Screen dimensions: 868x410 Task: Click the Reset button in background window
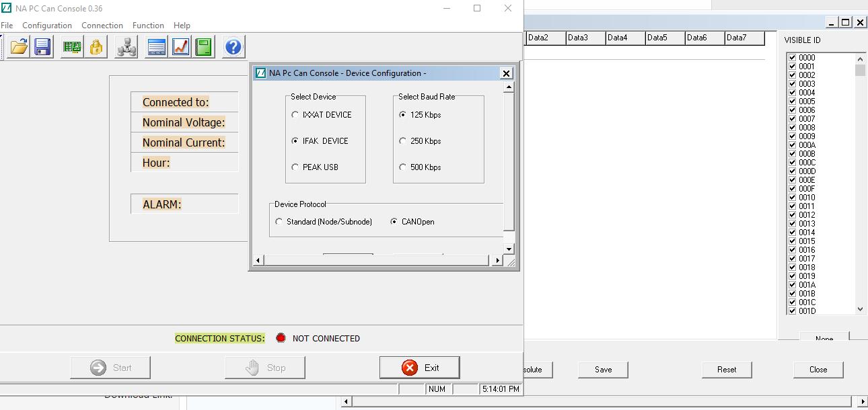coord(727,370)
